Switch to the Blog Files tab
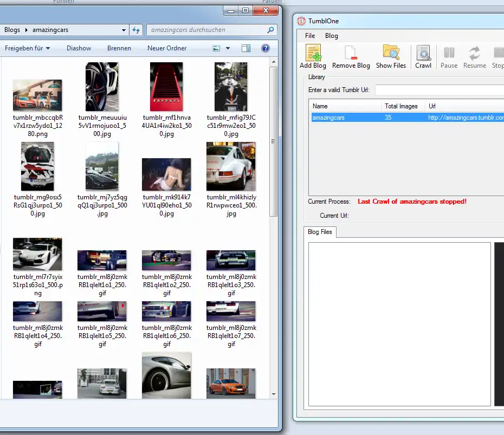This screenshot has width=504, height=435. [320, 232]
